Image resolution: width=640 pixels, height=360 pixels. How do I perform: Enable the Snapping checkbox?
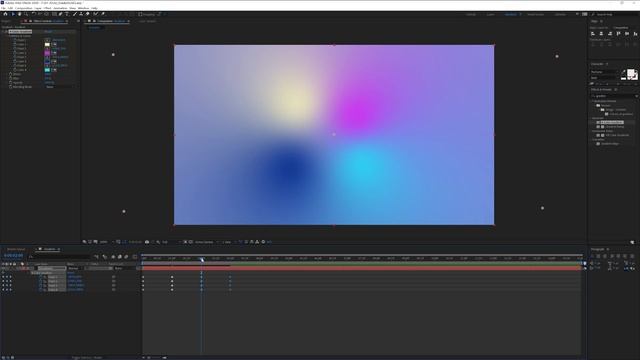click(140, 14)
